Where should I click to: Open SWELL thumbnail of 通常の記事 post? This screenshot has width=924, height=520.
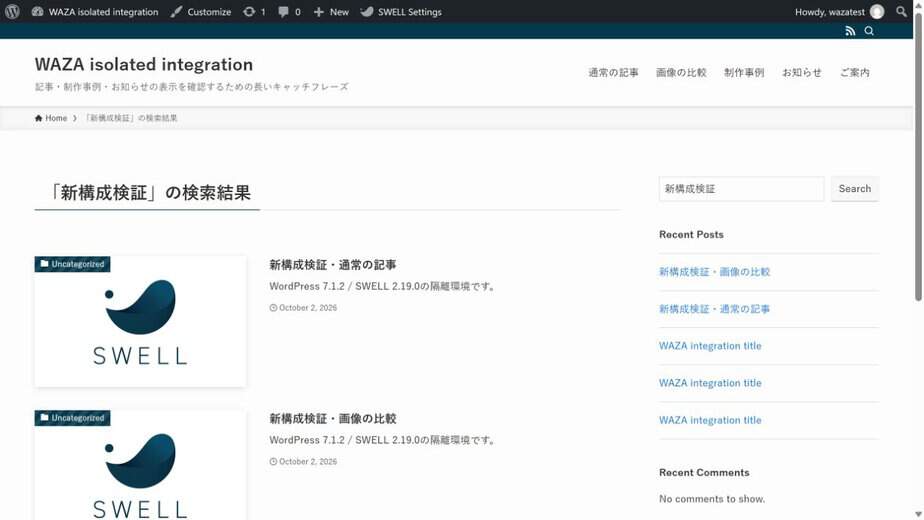pos(140,321)
